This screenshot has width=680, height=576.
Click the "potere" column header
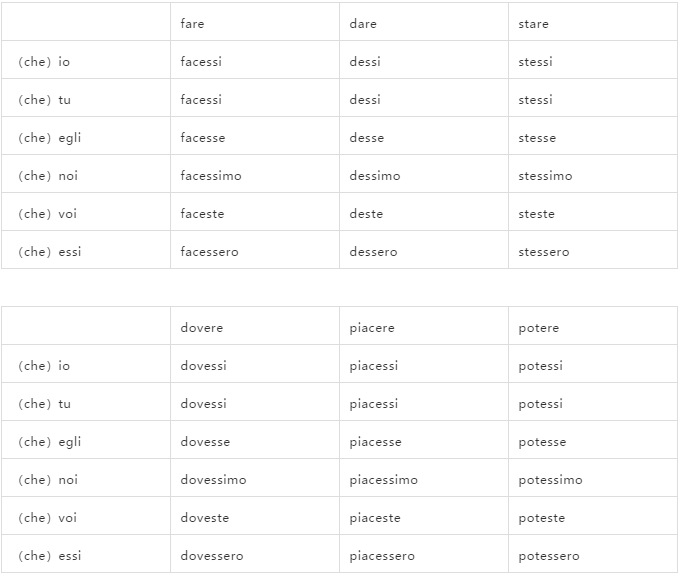tap(539, 328)
